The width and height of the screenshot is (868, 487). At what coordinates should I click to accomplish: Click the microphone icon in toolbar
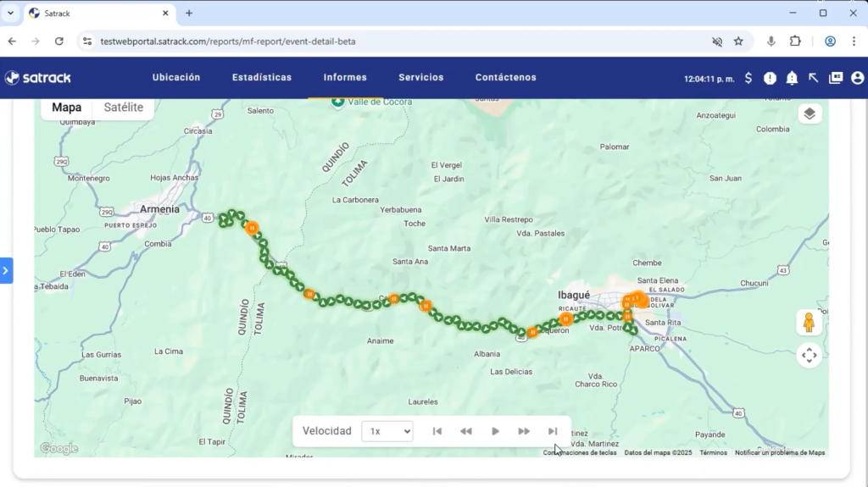click(x=771, y=42)
